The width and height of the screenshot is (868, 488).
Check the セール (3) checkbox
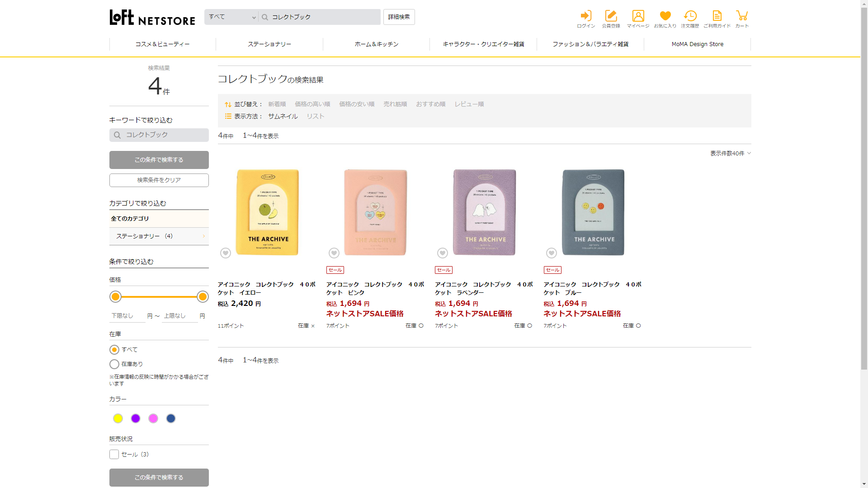114,455
